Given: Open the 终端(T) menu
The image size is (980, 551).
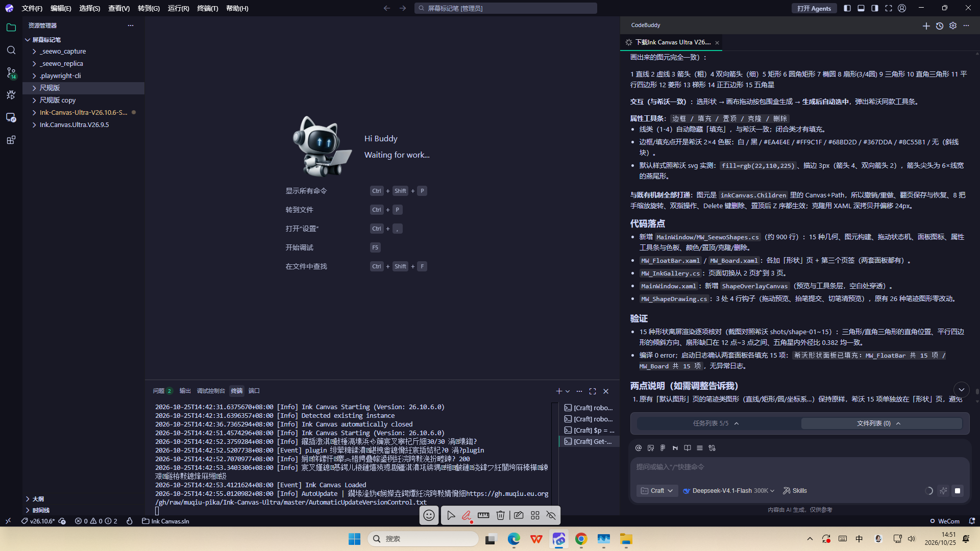Looking at the screenshot, I should (x=207, y=8).
